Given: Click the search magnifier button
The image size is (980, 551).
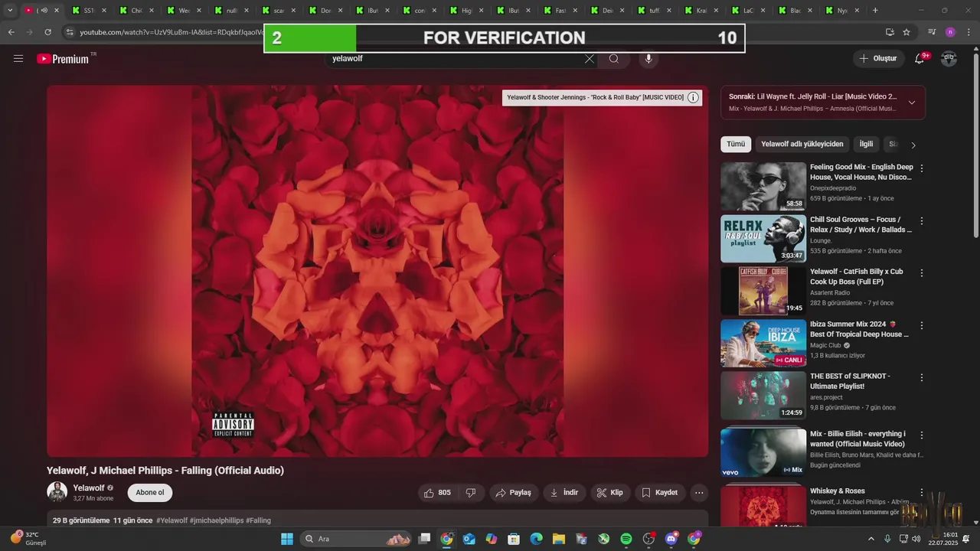Looking at the screenshot, I should click(614, 59).
